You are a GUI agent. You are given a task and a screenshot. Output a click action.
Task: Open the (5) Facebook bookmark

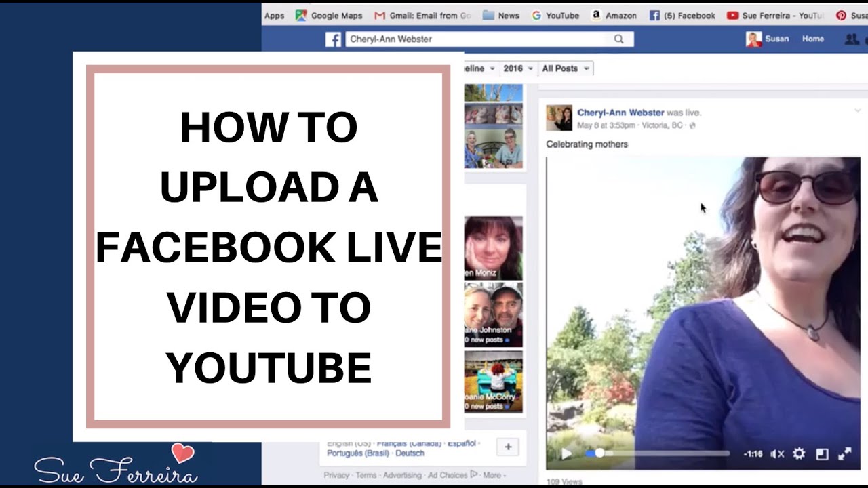click(x=682, y=16)
